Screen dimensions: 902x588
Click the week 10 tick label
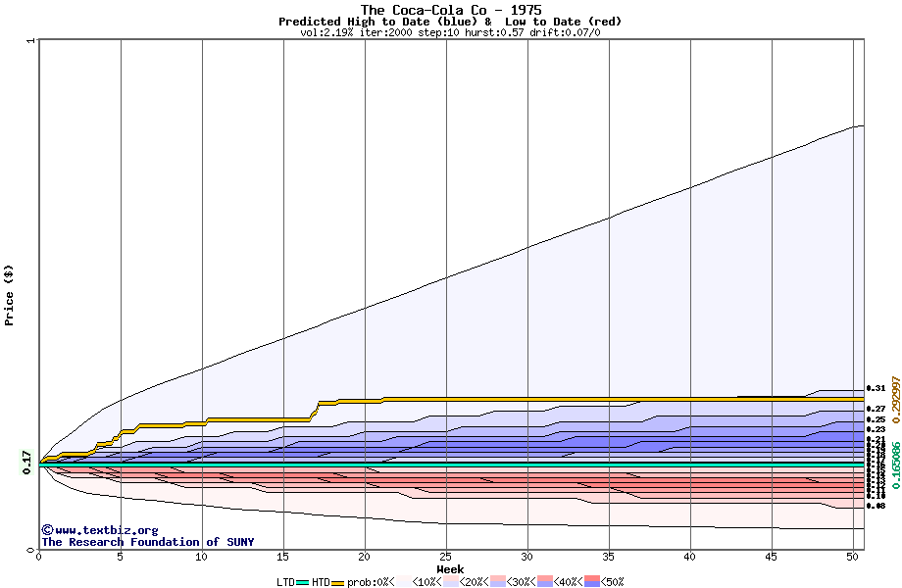pos(201,557)
